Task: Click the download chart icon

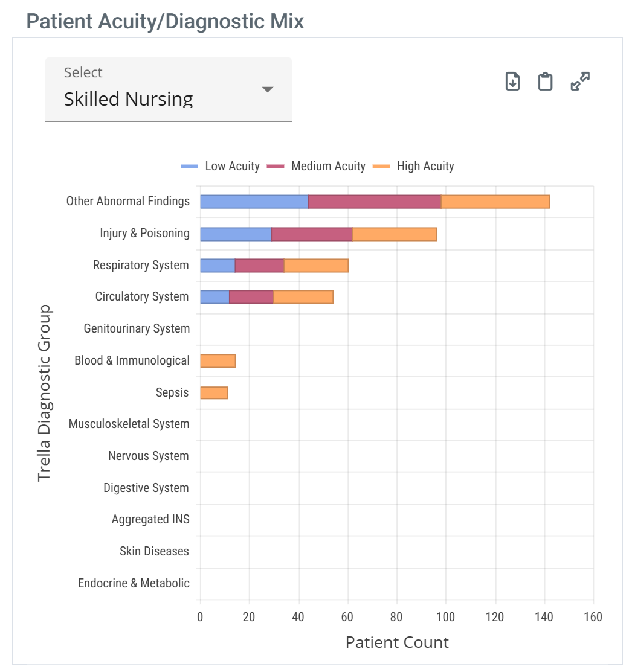Action: point(512,81)
